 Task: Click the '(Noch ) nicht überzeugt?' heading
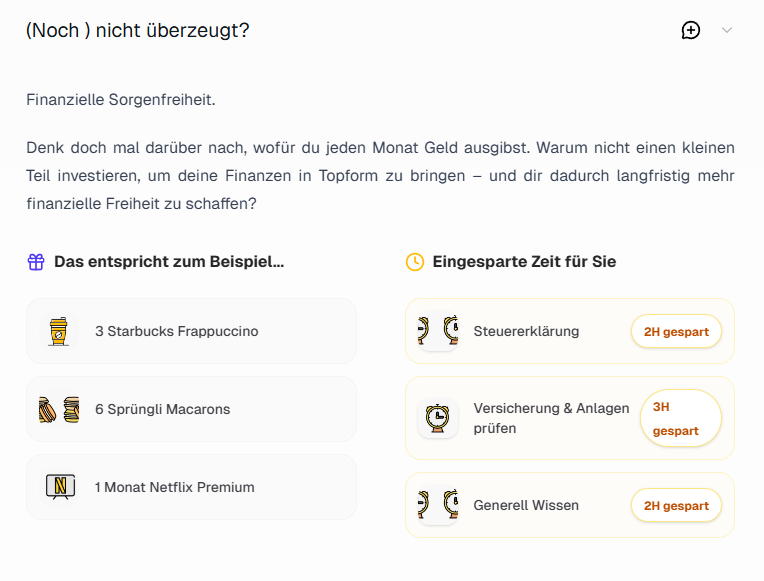[138, 30]
